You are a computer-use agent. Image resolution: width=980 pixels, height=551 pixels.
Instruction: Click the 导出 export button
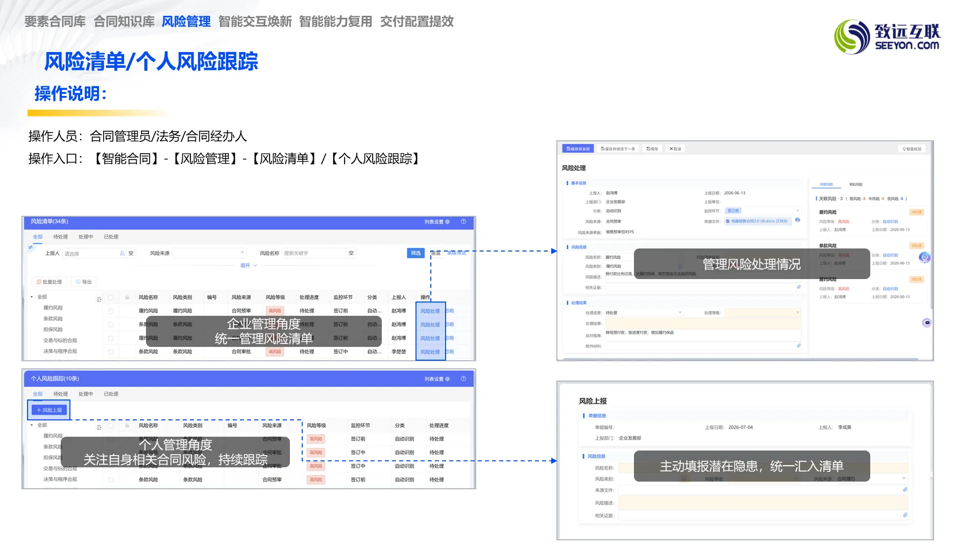coord(84,282)
